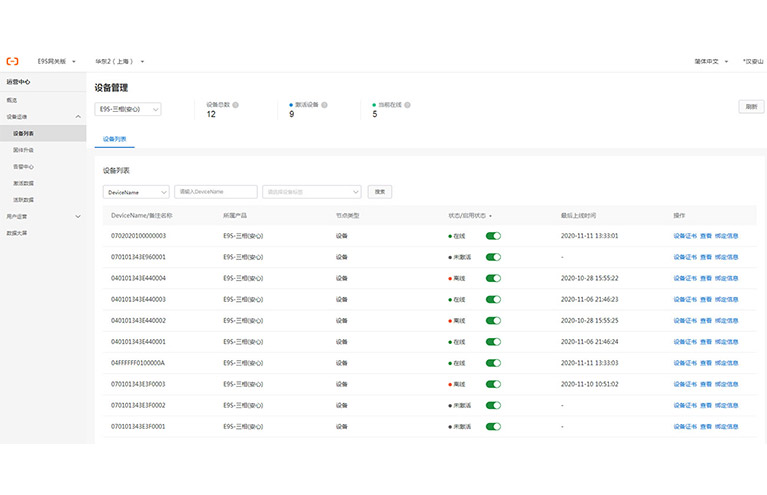Screen dimensions: 767x495
Task: Click timestamp 2020-11-10 10:51:02
Action: coord(589,384)
